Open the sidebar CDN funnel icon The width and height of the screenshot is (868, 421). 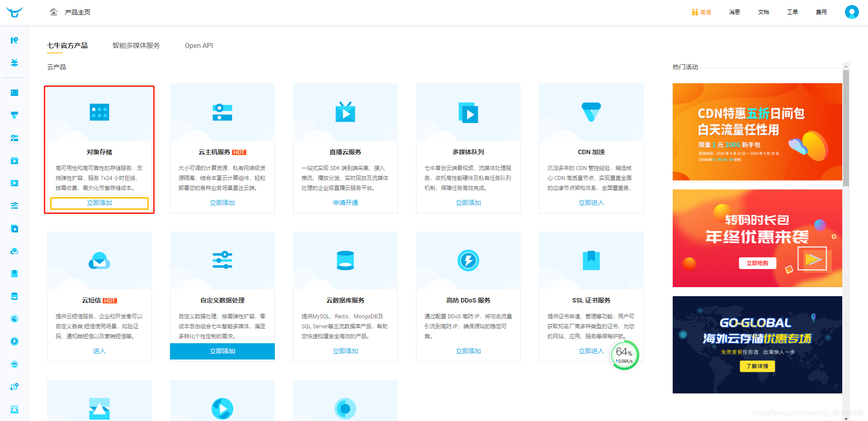(x=14, y=115)
